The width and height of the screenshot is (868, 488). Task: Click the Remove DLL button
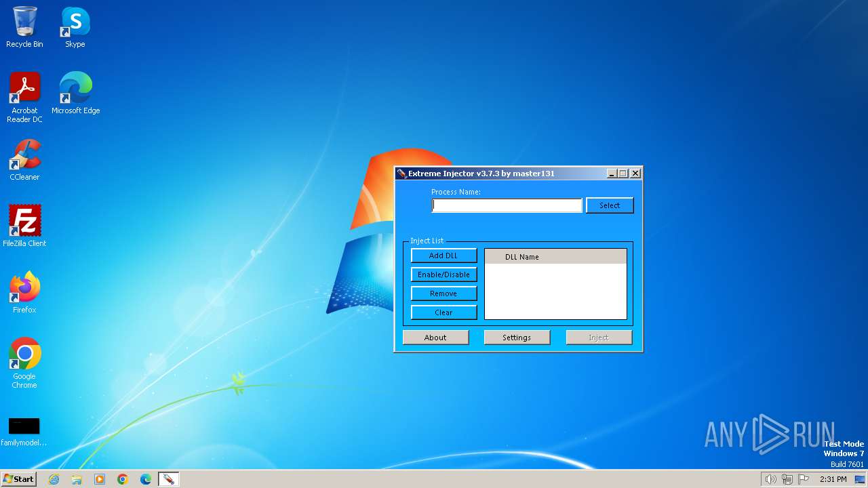pos(443,293)
